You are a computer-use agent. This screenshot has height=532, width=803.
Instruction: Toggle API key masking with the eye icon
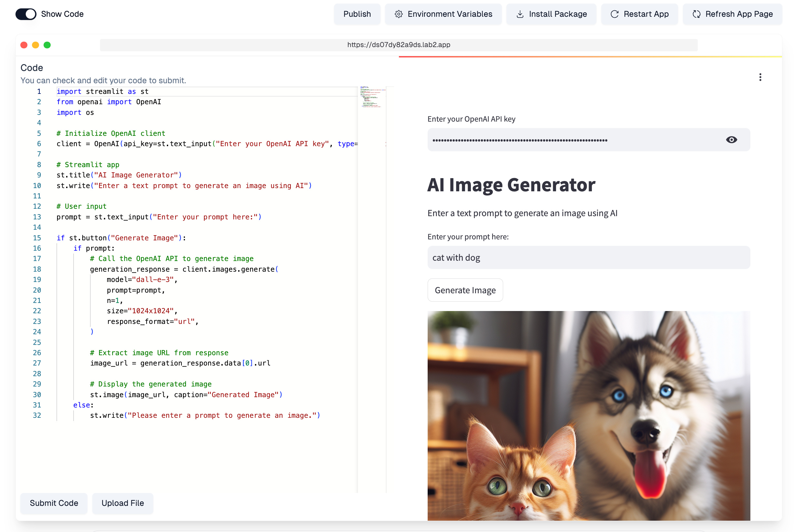click(732, 139)
